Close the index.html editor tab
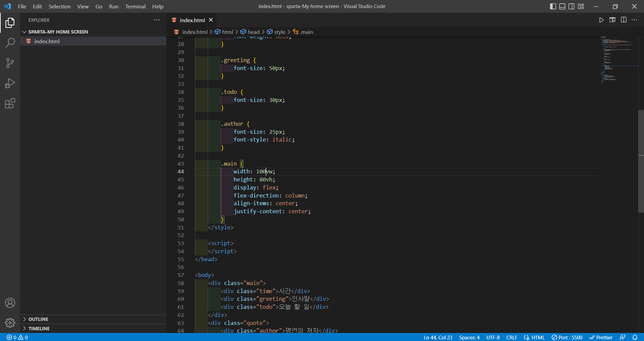644x341 pixels. point(211,20)
